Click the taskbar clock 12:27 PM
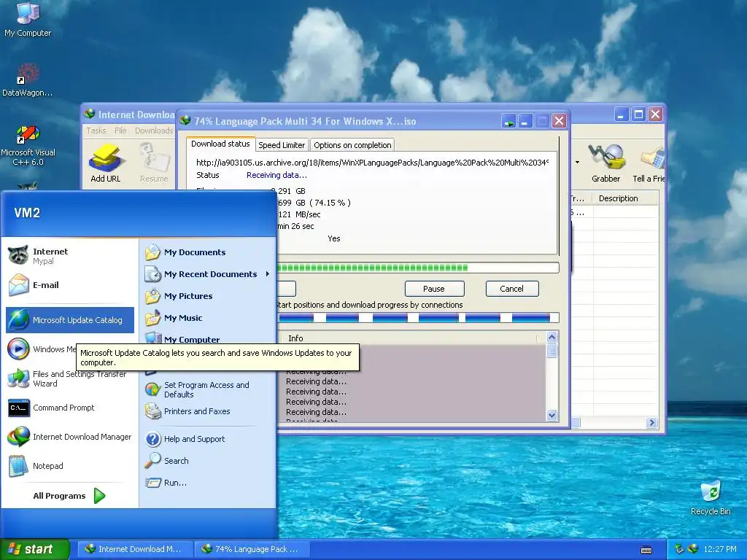This screenshot has height=560, width=747. 720,549
